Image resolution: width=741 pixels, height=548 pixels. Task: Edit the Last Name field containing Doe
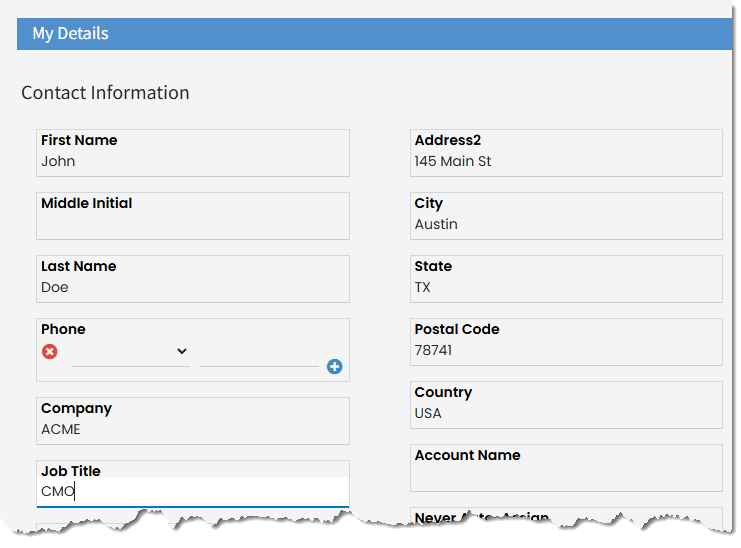tap(193, 279)
